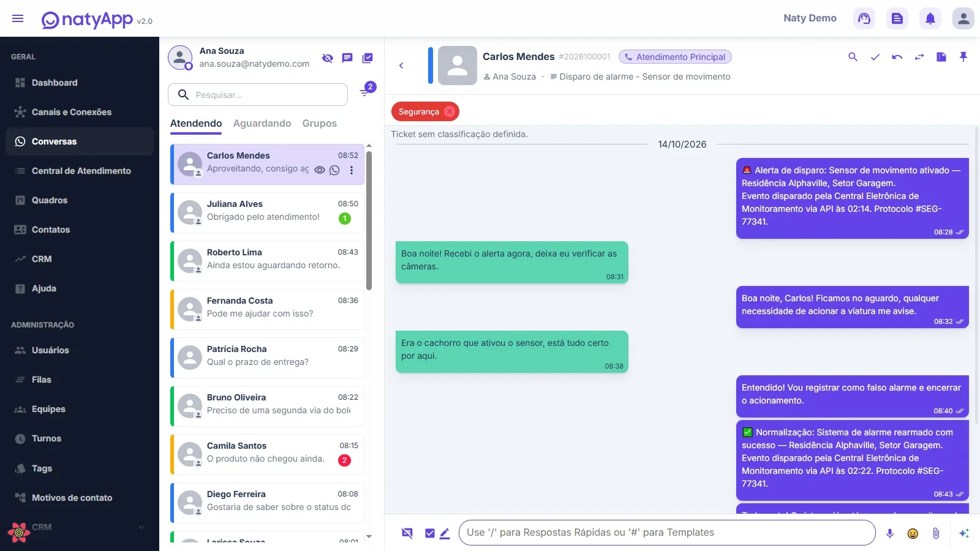980x551 pixels.
Task: Open the Motivos de contato page
Action: pos(80,498)
